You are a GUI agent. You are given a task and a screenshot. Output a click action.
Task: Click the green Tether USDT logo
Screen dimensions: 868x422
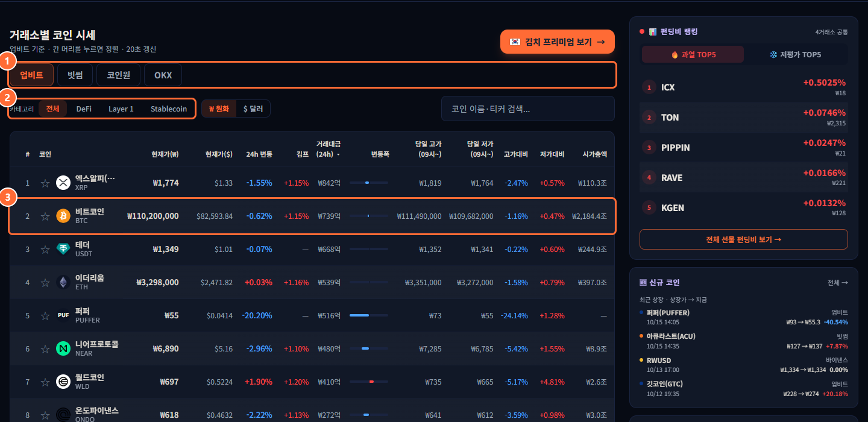(63, 249)
